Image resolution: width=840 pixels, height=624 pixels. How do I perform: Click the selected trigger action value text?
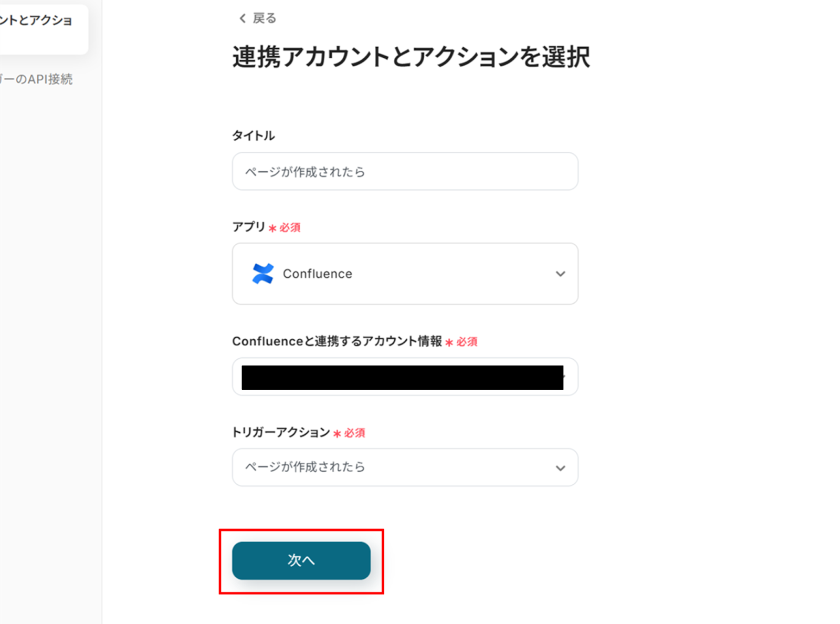click(305, 467)
